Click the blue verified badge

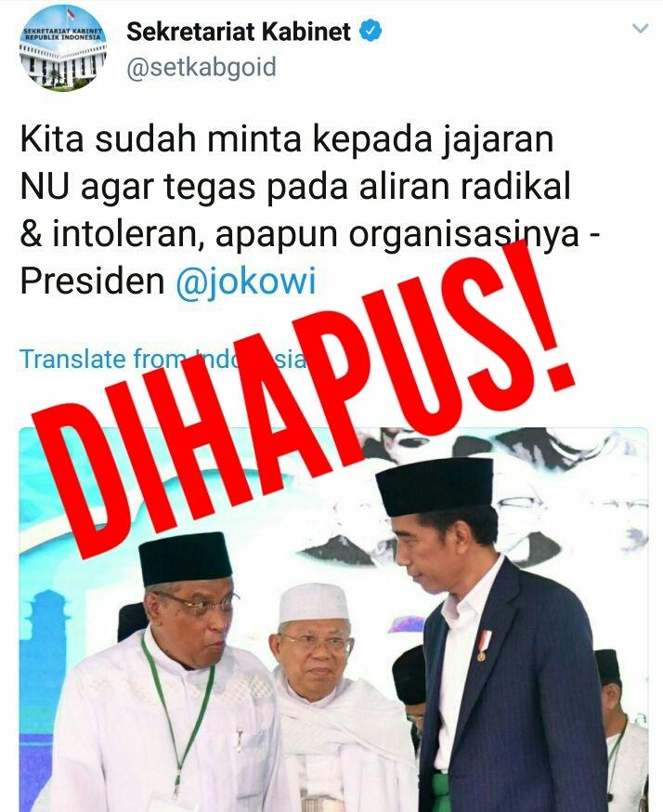370,31
